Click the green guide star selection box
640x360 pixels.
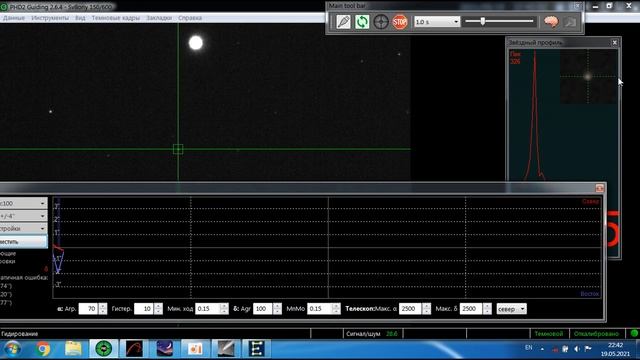pyautogui.click(x=178, y=149)
